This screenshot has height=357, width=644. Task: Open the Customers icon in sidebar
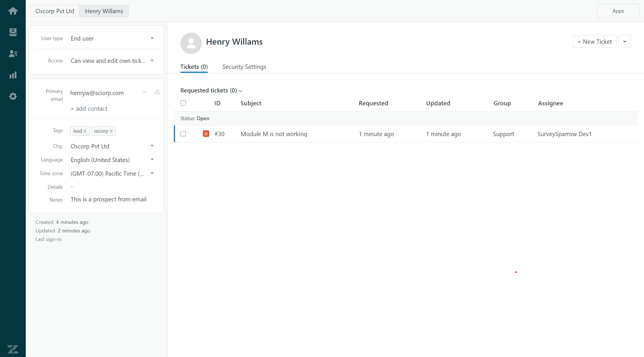point(13,53)
